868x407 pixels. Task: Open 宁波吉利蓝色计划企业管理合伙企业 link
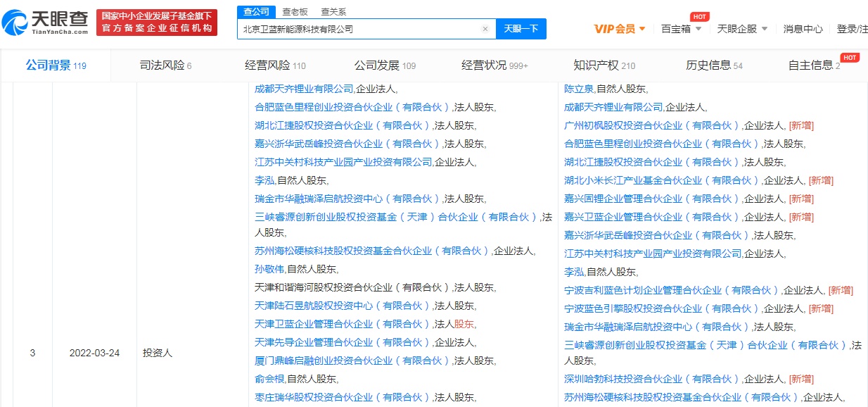672,290
